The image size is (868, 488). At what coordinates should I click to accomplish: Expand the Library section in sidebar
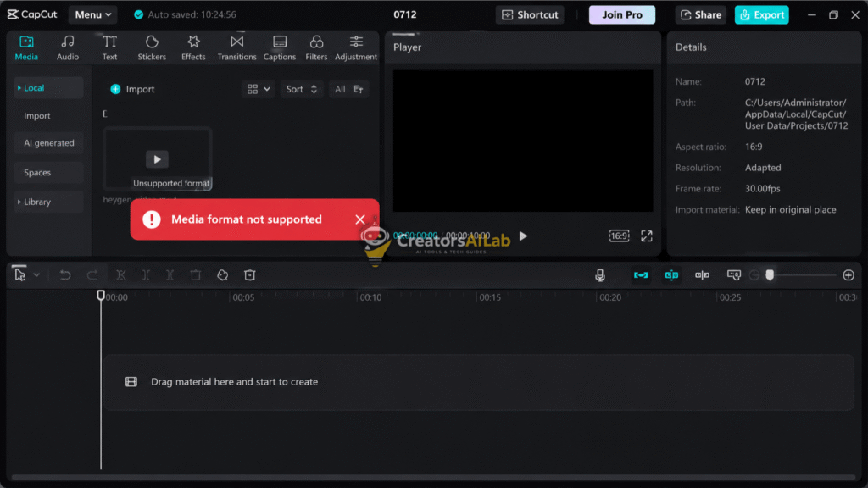48,202
